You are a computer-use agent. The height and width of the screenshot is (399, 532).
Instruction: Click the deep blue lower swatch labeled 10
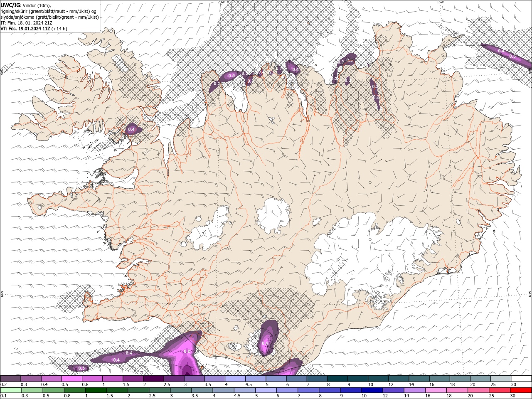coord(372,390)
